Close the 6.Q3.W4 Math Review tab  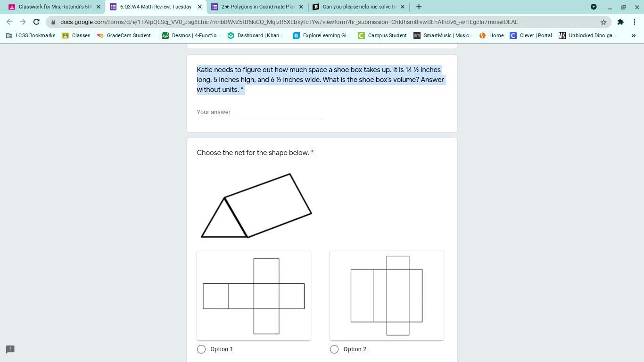(x=200, y=7)
